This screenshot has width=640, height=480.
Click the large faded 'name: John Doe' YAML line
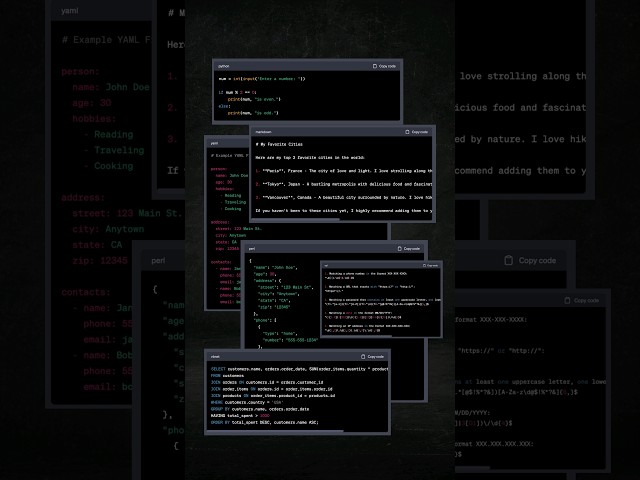(111, 87)
